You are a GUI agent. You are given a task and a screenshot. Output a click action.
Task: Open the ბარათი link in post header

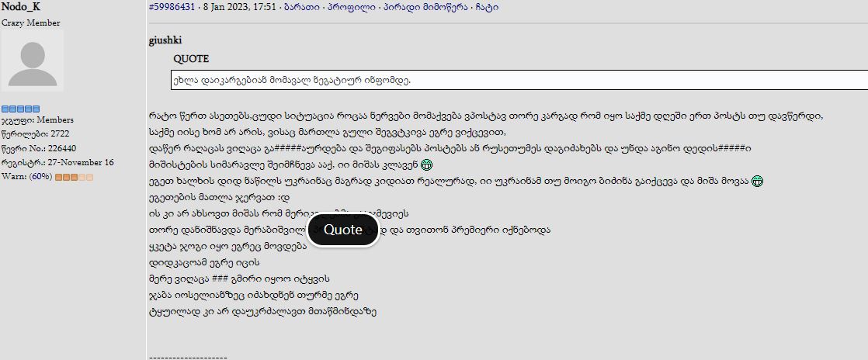click(302, 8)
